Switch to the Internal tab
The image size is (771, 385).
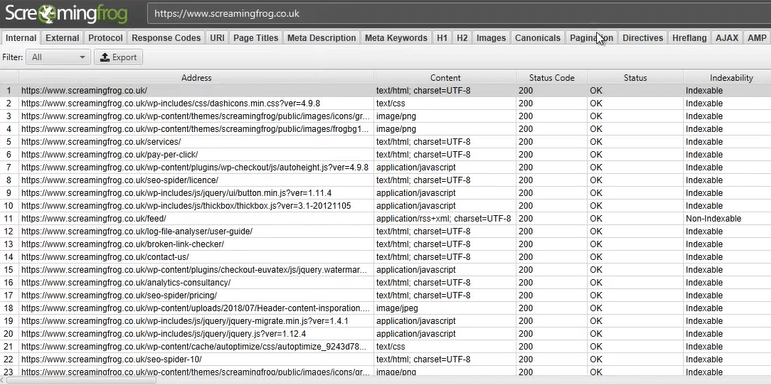click(21, 38)
